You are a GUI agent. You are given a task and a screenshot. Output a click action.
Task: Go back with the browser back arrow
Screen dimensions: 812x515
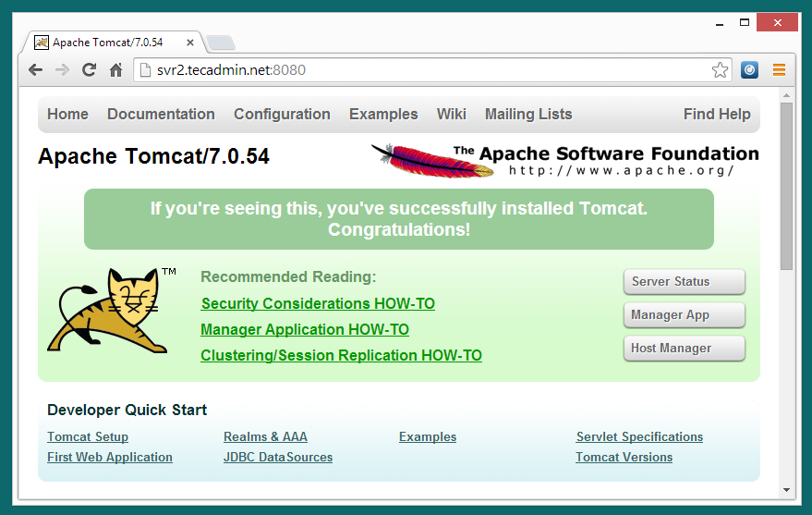[x=35, y=70]
